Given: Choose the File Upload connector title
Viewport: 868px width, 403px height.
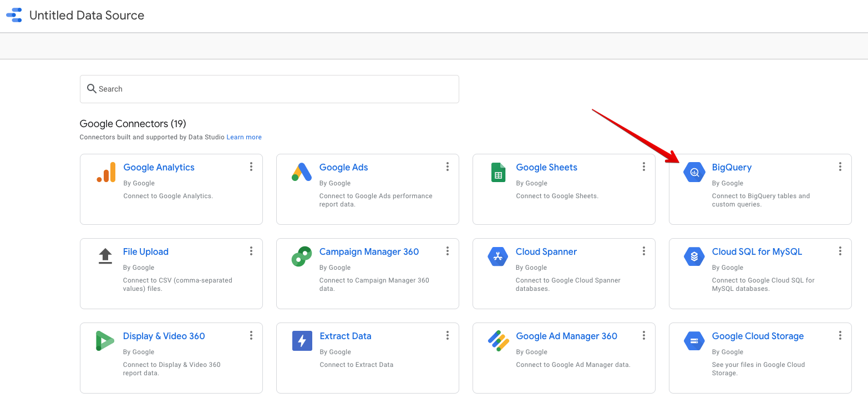Looking at the screenshot, I should click(145, 252).
